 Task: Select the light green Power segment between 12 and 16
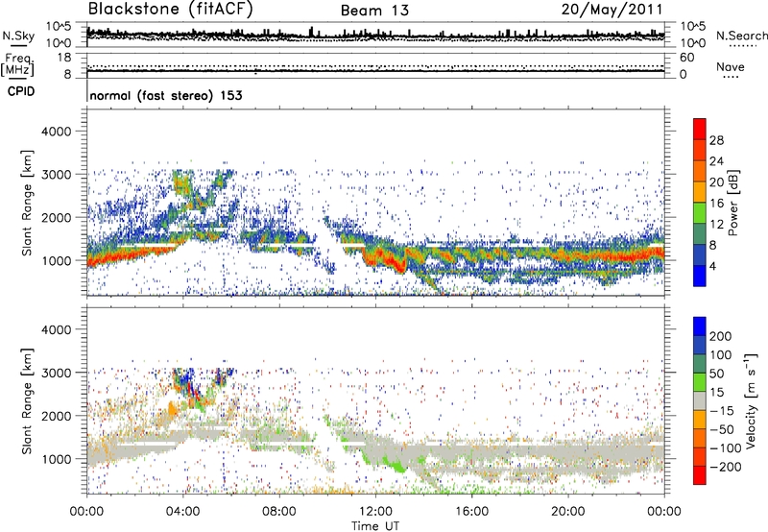point(700,213)
